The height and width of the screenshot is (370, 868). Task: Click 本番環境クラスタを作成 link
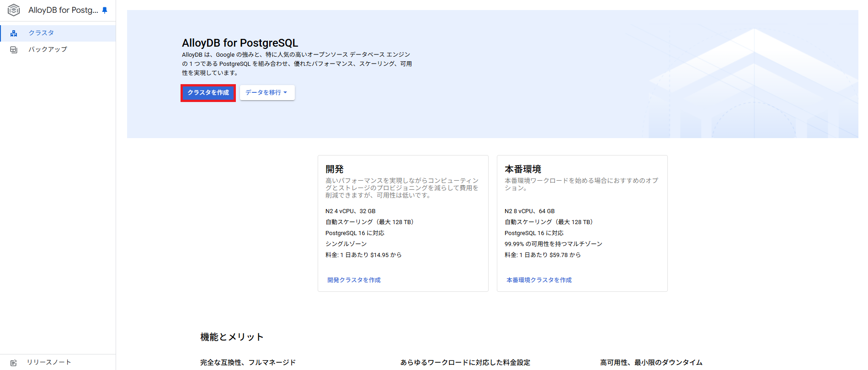pos(539,280)
